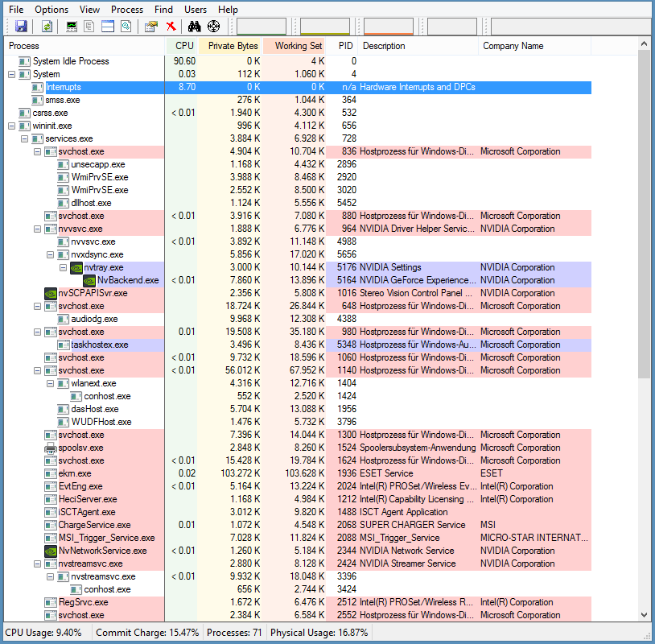Open the Help menu
655x644 pixels.
pyautogui.click(x=228, y=9)
